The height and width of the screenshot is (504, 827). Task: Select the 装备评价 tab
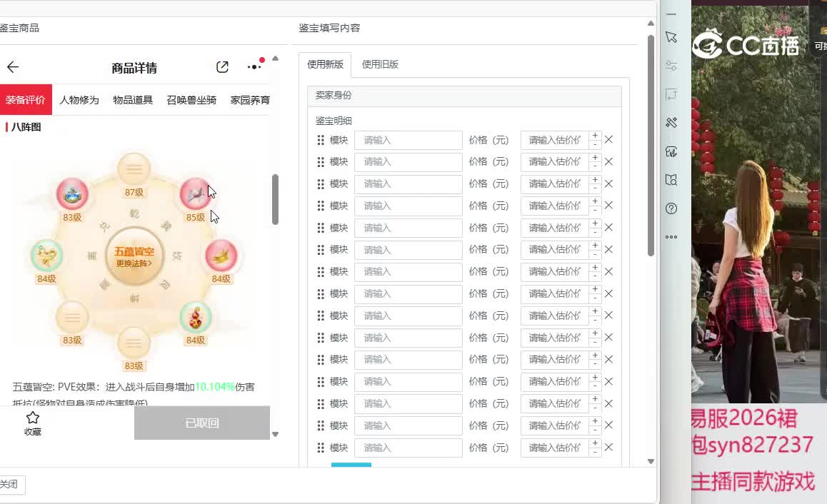point(25,100)
